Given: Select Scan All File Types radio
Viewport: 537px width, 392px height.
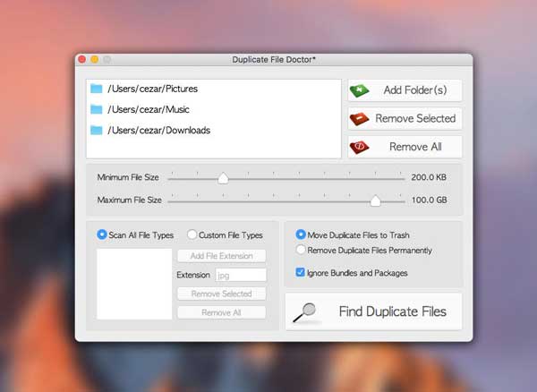Looking at the screenshot, I should coord(102,234).
